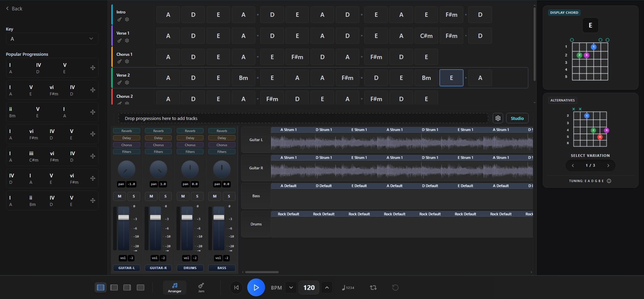644x299 pixels.
Task: Select the highlighted E chord in Verse 2
Action: [x=451, y=78]
